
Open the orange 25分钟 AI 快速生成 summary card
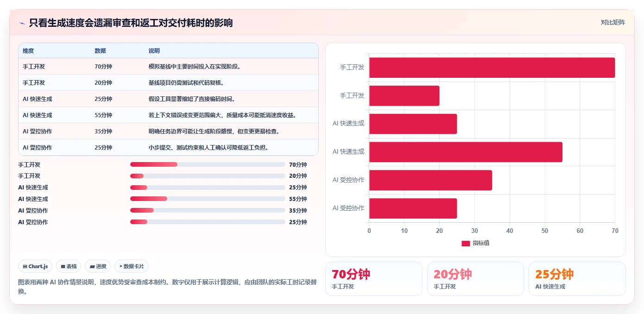pyautogui.click(x=577, y=279)
